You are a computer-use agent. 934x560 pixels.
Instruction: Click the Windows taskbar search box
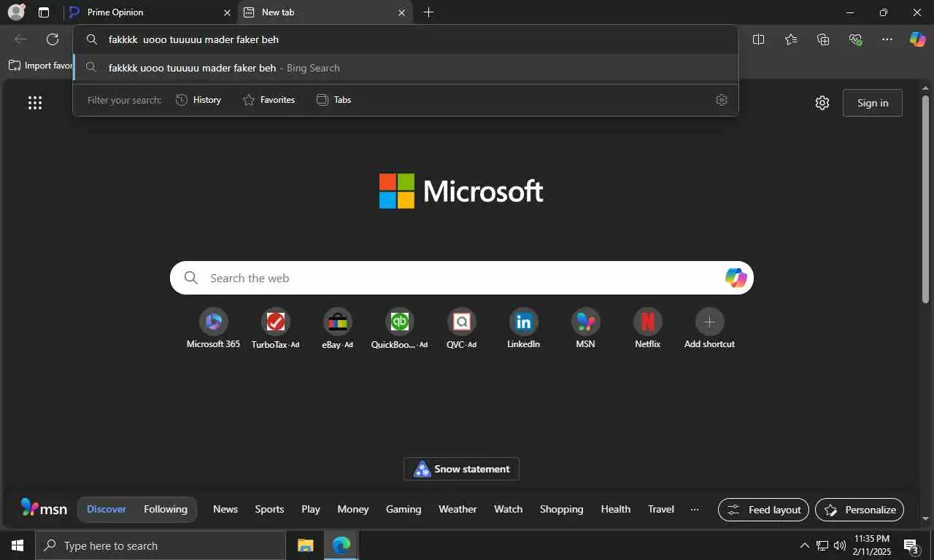[x=161, y=545]
